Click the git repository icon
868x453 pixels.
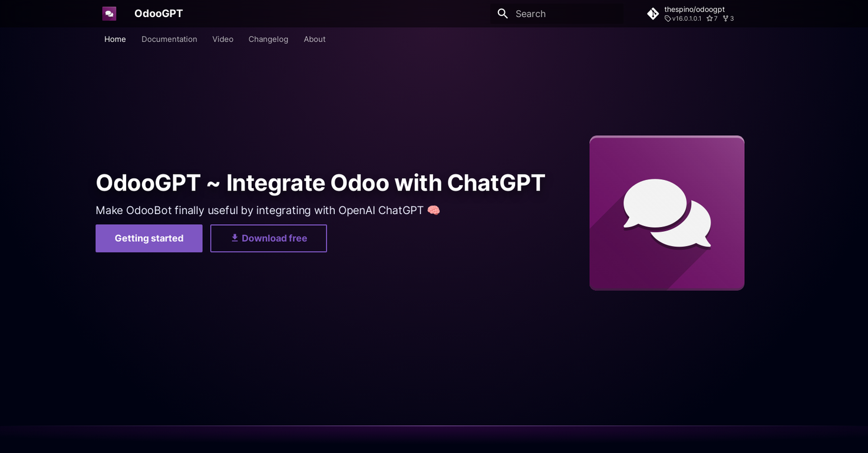(653, 14)
